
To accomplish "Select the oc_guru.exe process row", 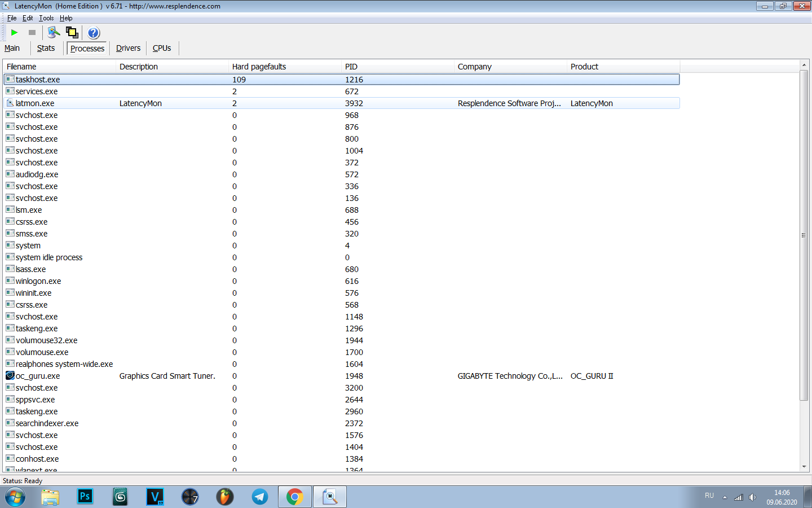I will pyautogui.click(x=342, y=376).
